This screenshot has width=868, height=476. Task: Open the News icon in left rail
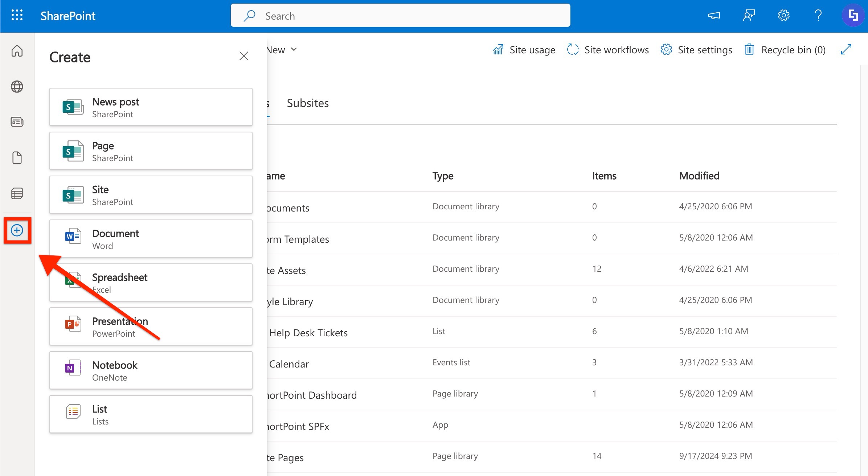click(x=17, y=122)
